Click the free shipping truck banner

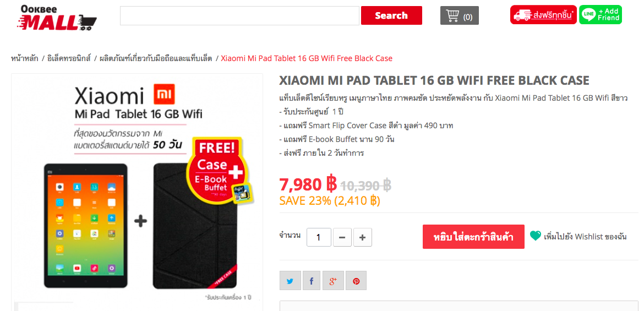(543, 15)
